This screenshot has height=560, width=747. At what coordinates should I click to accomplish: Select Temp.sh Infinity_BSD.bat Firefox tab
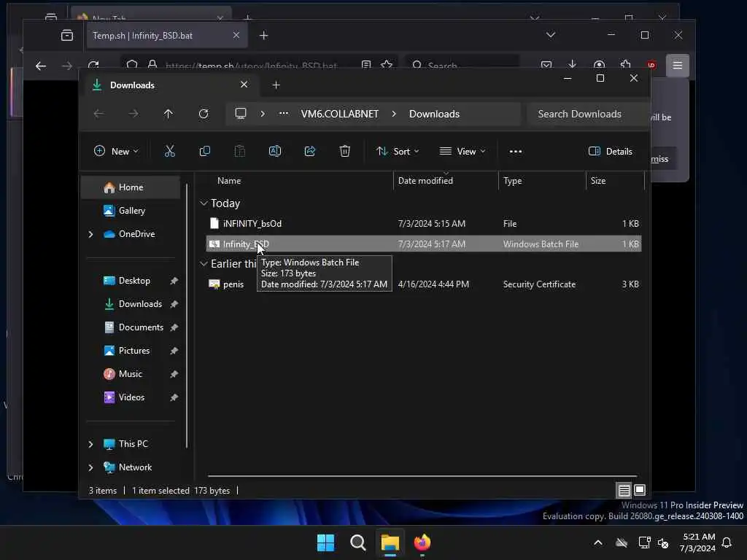coord(167,36)
